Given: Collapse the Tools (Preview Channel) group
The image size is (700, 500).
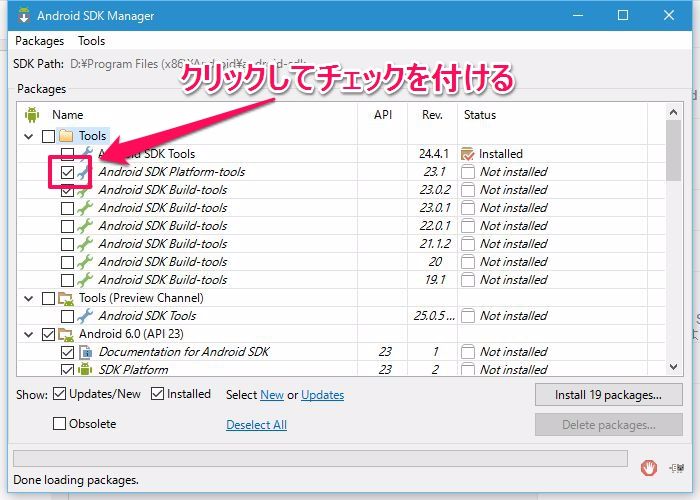Looking at the screenshot, I should click(x=29, y=298).
